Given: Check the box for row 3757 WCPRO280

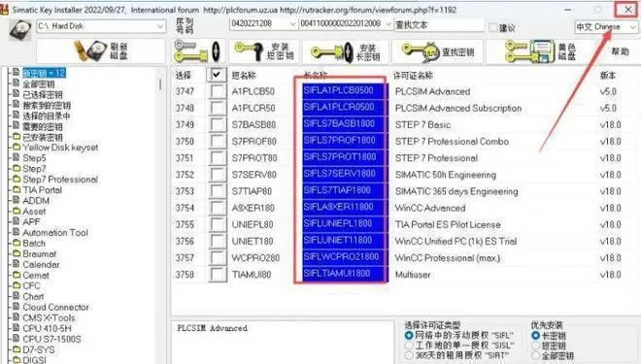Looking at the screenshot, I should [218, 258].
